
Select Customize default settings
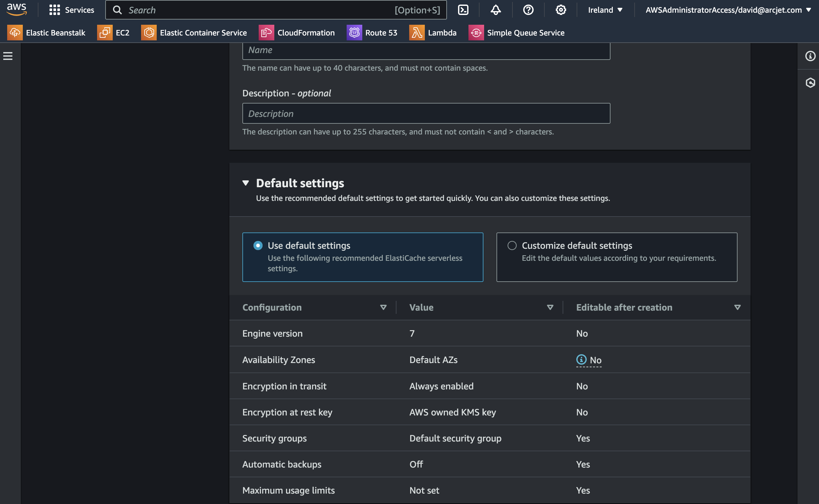point(512,246)
